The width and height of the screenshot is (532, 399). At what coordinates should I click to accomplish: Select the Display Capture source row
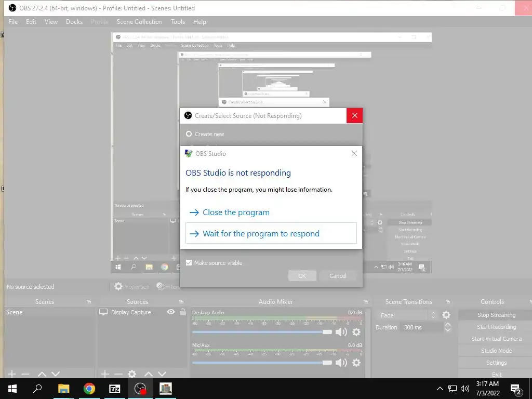coord(142,312)
